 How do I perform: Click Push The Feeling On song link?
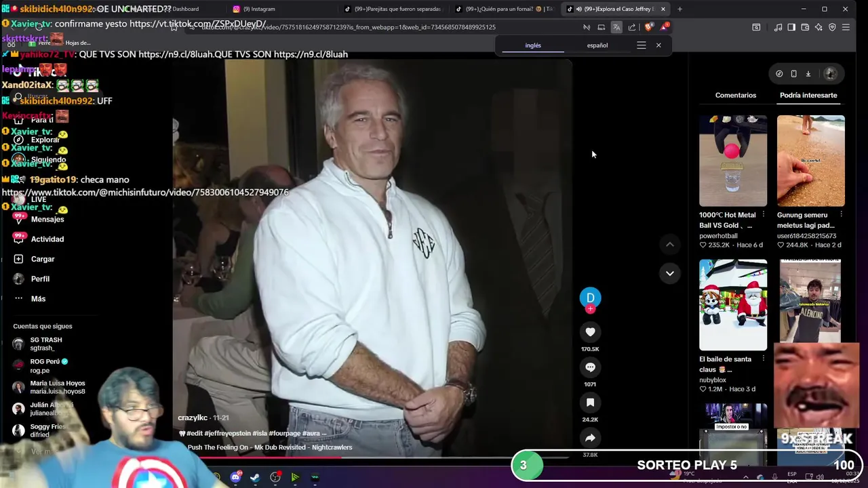click(x=270, y=447)
